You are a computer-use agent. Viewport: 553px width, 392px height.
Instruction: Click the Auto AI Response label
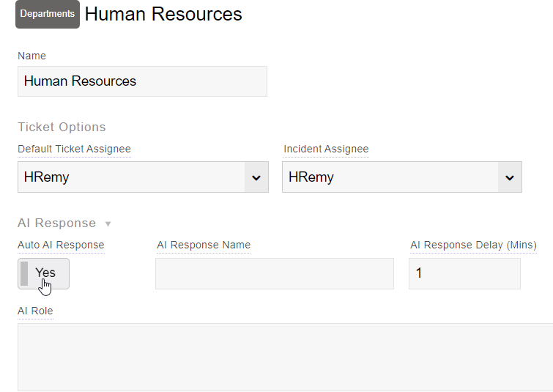coord(61,245)
